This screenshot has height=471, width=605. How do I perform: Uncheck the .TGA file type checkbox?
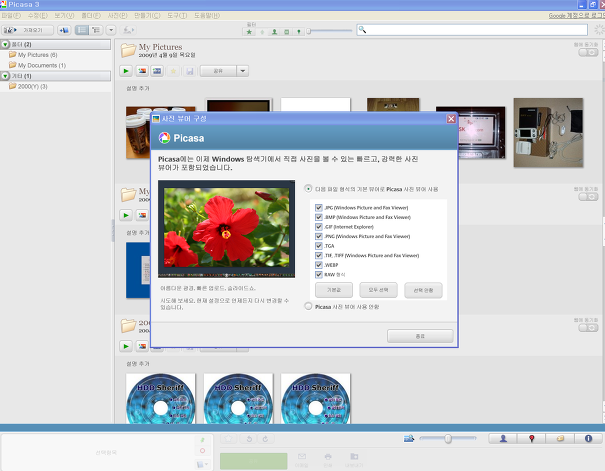pyautogui.click(x=319, y=246)
